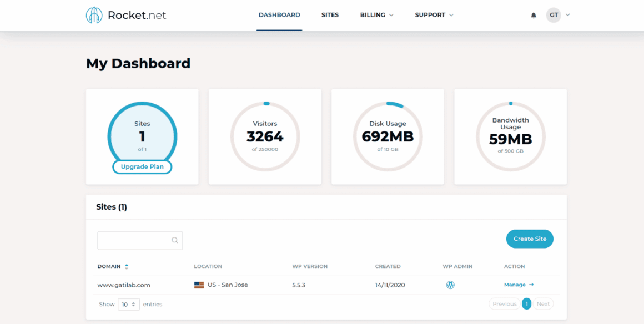Click the US flag icon in Location column
Image resolution: width=644 pixels, height=324 pixels.
[x=198, y=285]
